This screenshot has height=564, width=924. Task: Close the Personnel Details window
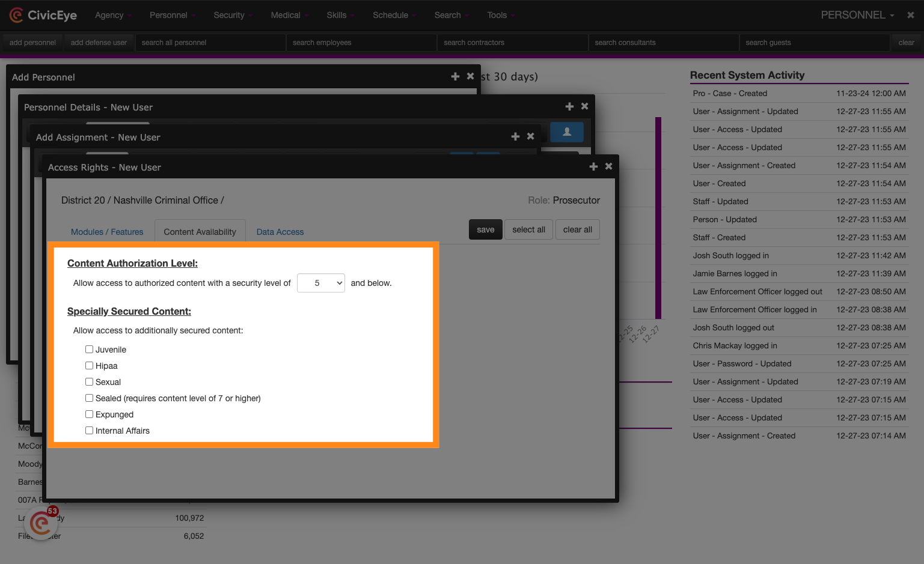[584, 106]
